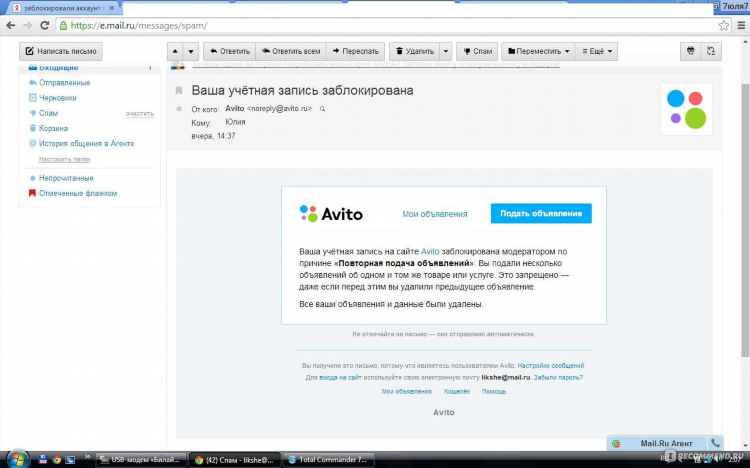
Task: Go to next message with down arrow
Action: [191, 51]
